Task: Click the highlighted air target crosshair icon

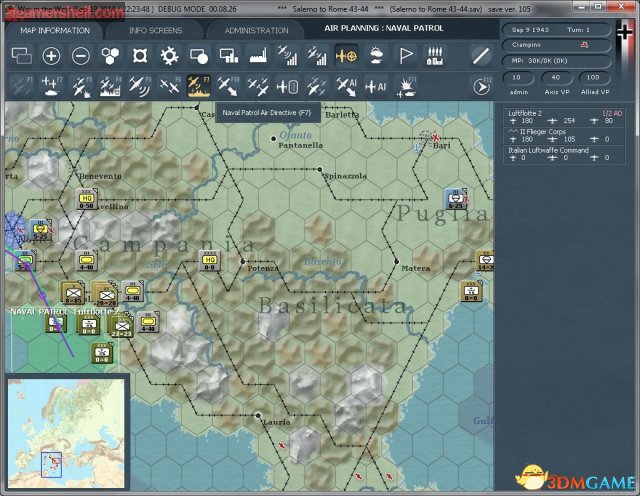Action: click(x=347, y=56)
